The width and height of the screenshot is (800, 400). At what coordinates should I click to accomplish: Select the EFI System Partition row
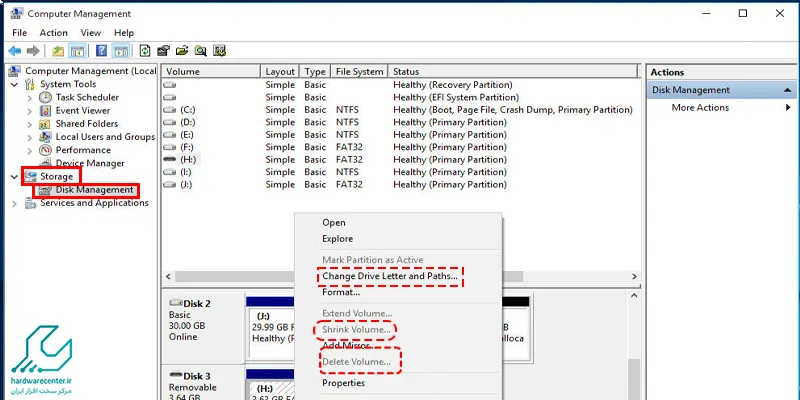coord(401,97)
